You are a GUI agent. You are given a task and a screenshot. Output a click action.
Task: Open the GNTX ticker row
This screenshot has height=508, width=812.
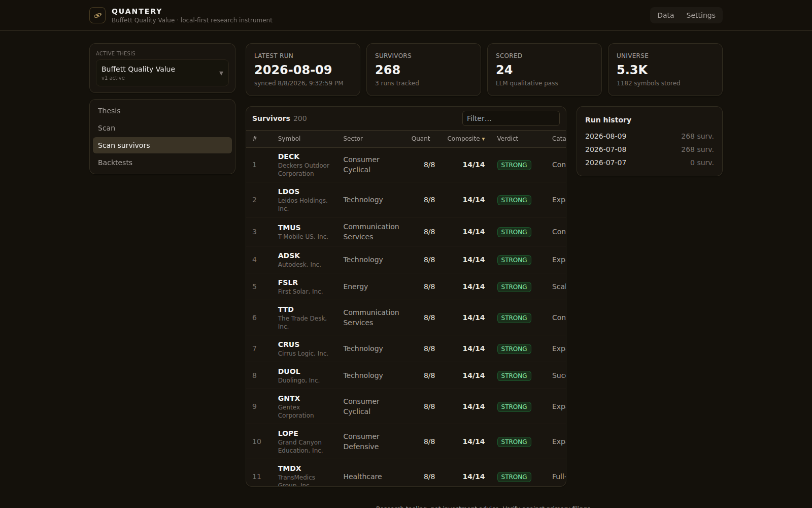(405, 406)
